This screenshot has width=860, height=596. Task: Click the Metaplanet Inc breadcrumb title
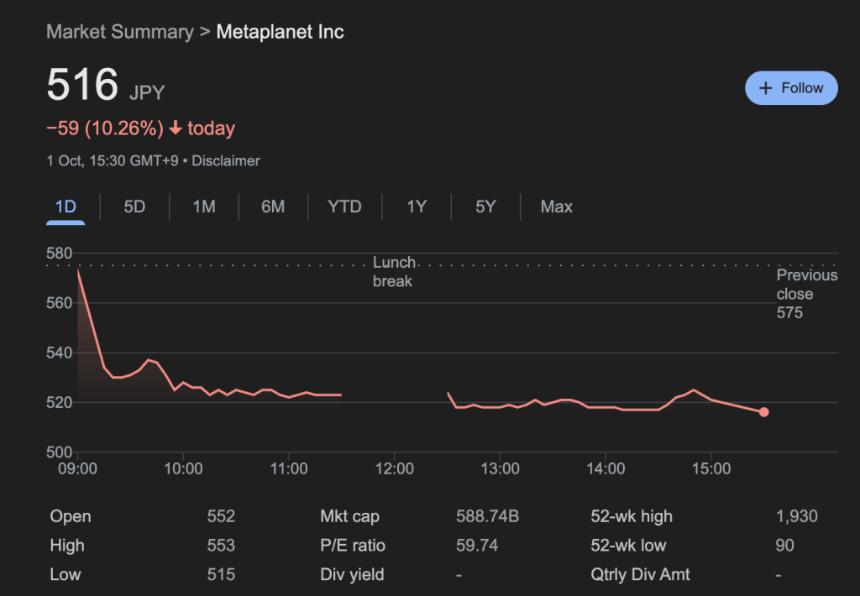point(280,31)
